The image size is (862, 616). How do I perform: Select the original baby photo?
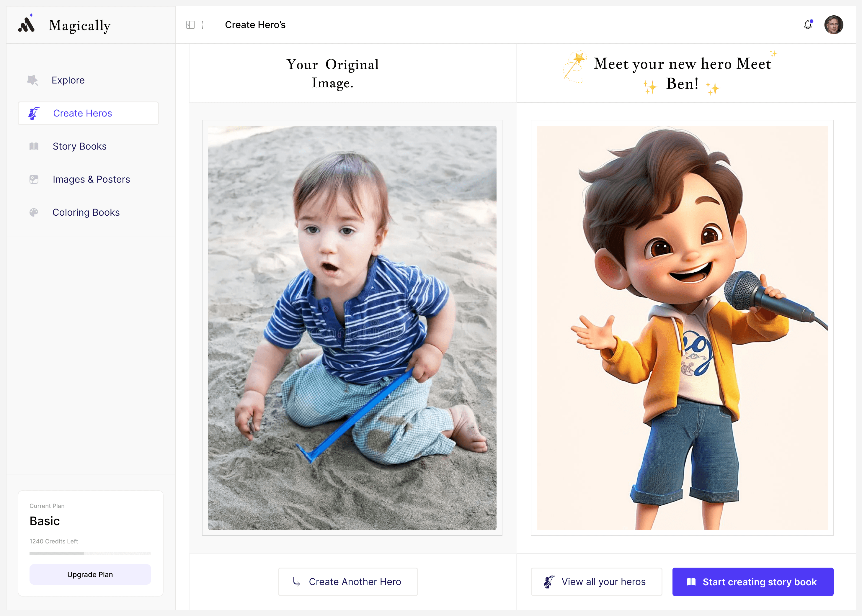(352, 327)
